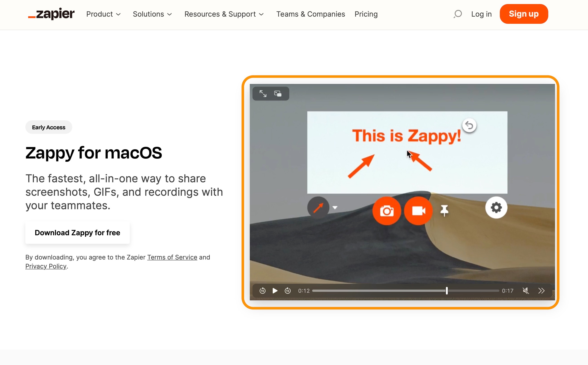Go to Pricing page
The width and height of the screenshot is (588, 365).
(366, 14)
